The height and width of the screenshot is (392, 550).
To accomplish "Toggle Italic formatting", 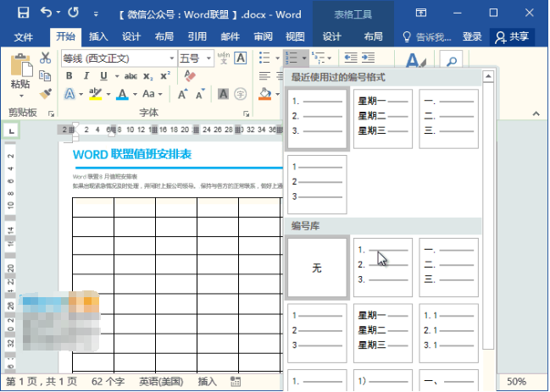I will 86,76.
